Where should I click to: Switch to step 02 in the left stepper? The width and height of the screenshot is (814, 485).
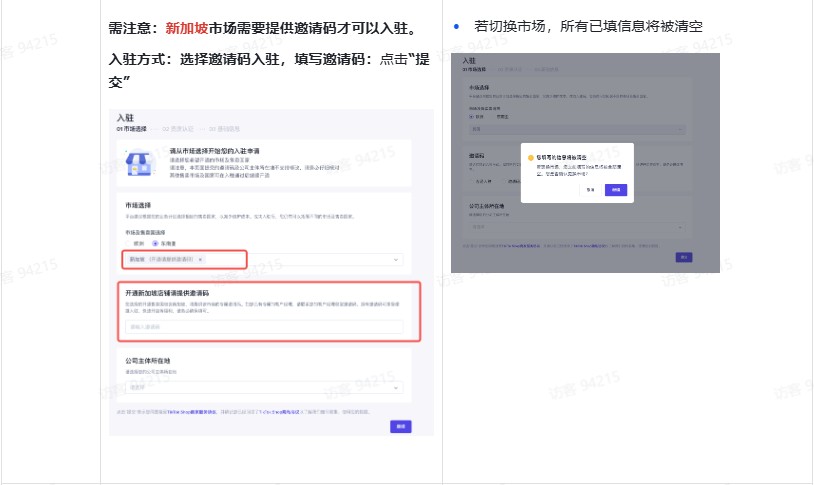(177, 129)
